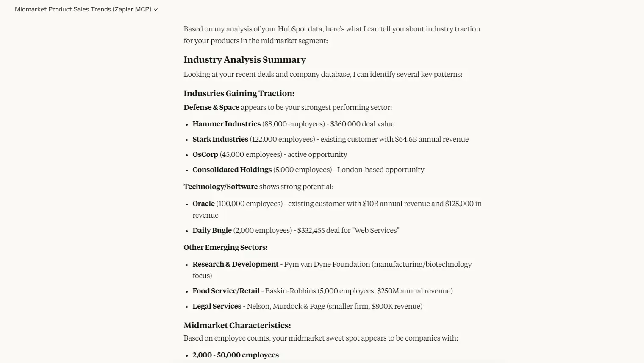Select the Industry Analysis Summary heading
Viewport: 644px width, 363px height.
(244, 60)
